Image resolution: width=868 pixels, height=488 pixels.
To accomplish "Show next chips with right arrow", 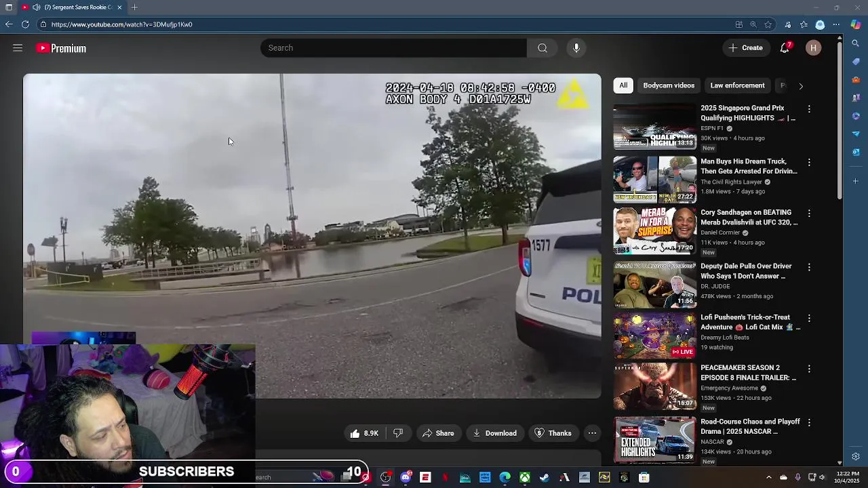I will coord(801,86).
